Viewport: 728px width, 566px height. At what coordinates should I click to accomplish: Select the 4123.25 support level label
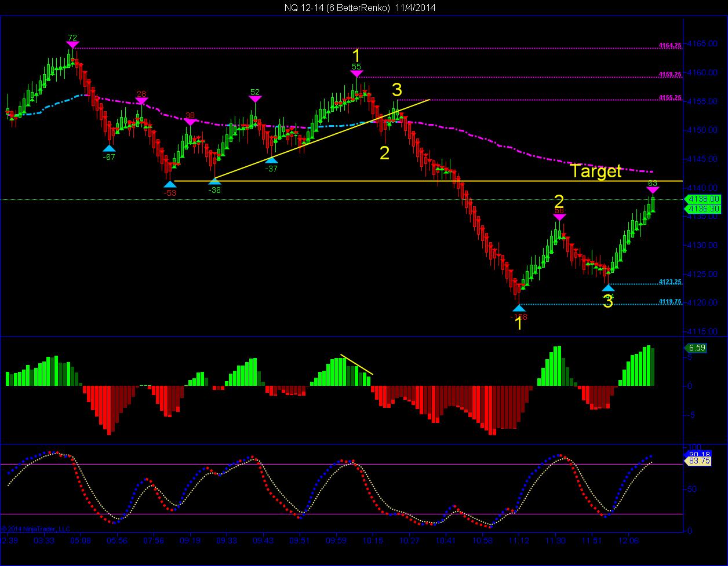point(670,282)
